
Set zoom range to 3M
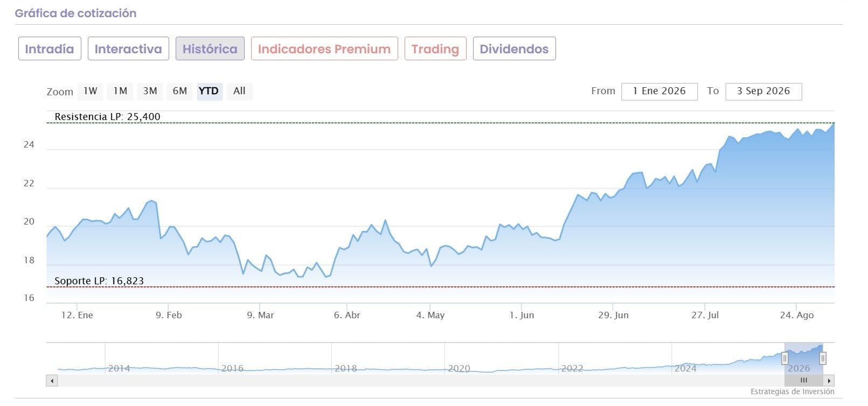pos(150,91)
